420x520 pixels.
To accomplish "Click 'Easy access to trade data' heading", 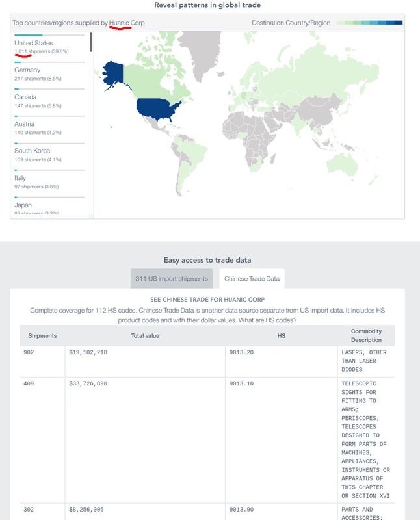I will pos(207,260).
